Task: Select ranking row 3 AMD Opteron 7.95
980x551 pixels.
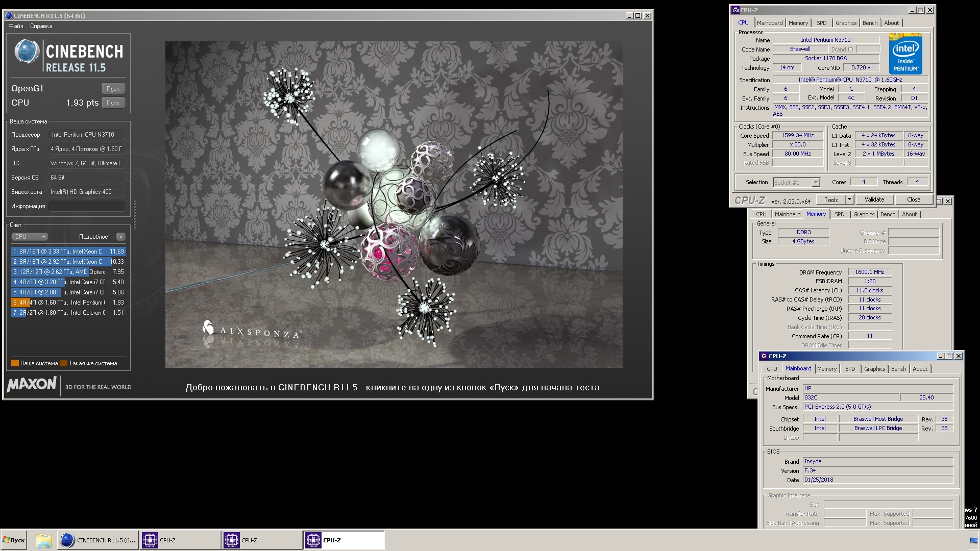Action: 68,272
